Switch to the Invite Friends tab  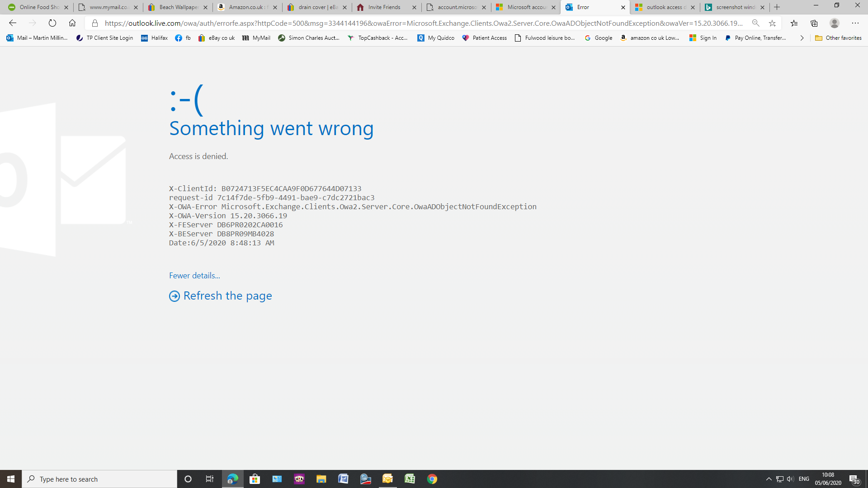pos(385,7)
